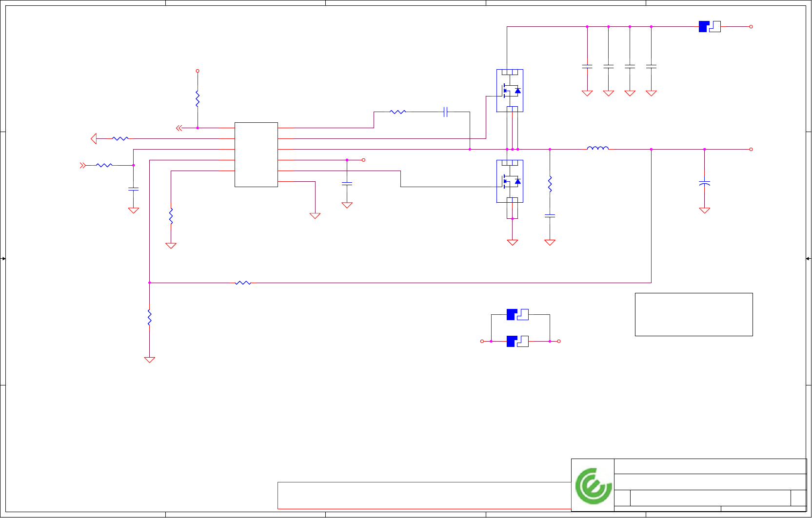The image size is (812, 518).
Task: Click the large red off-page arrow connector
Action: coord(94,139)
